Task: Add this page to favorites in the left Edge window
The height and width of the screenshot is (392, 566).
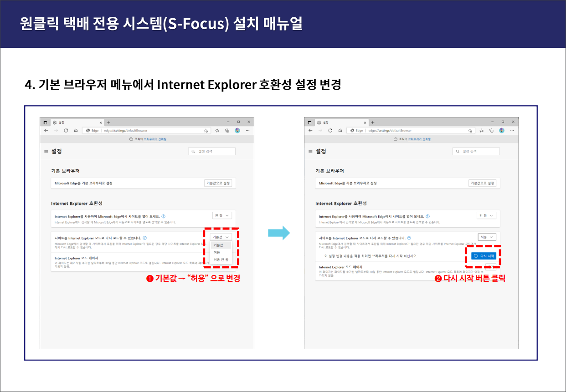Action: (206, 130)
